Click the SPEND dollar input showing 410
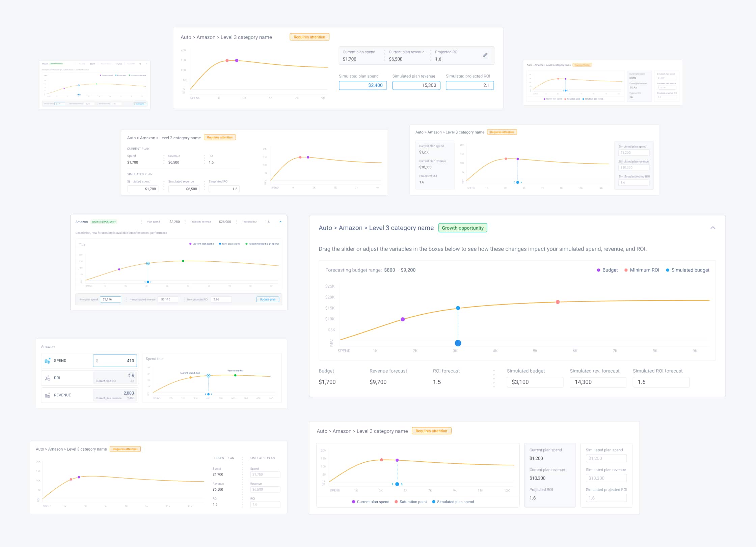Image resolution: width=756 pixels, height=547 pixels. coord(115,361)
